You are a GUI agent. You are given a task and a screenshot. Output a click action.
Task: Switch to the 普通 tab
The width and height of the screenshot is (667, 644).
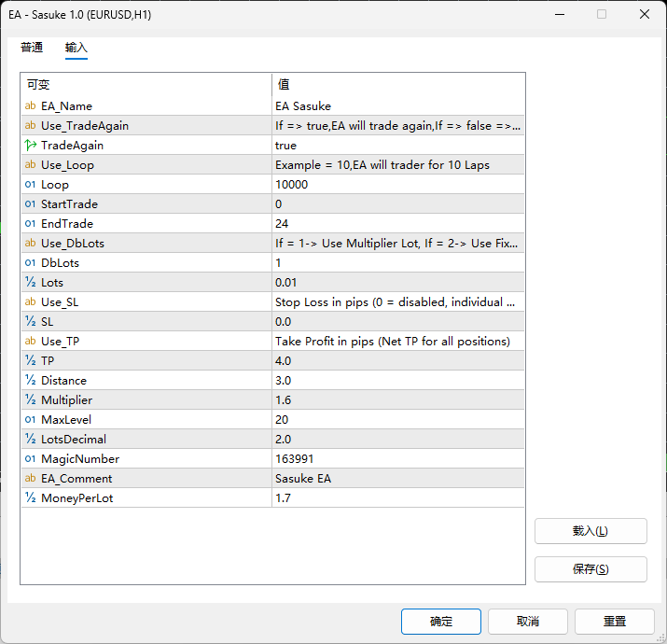point(32,48)
